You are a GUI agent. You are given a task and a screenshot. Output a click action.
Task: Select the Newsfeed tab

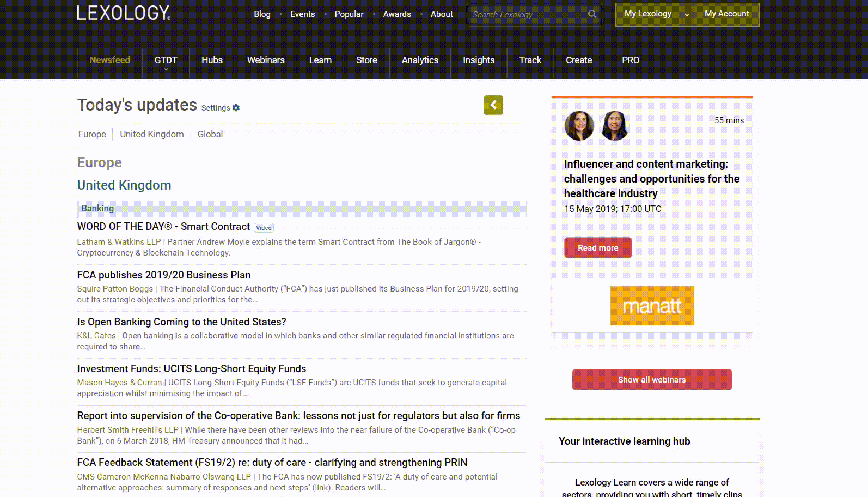109,60
